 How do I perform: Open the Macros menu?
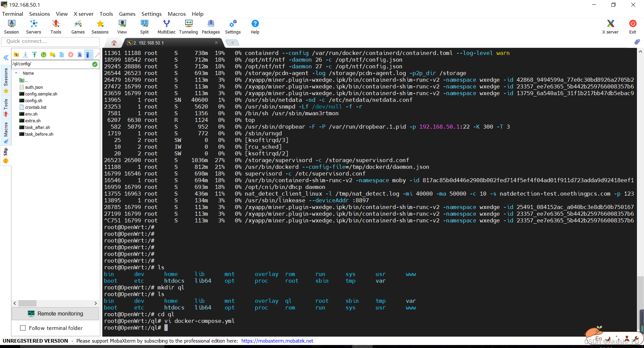coord(177,14)
